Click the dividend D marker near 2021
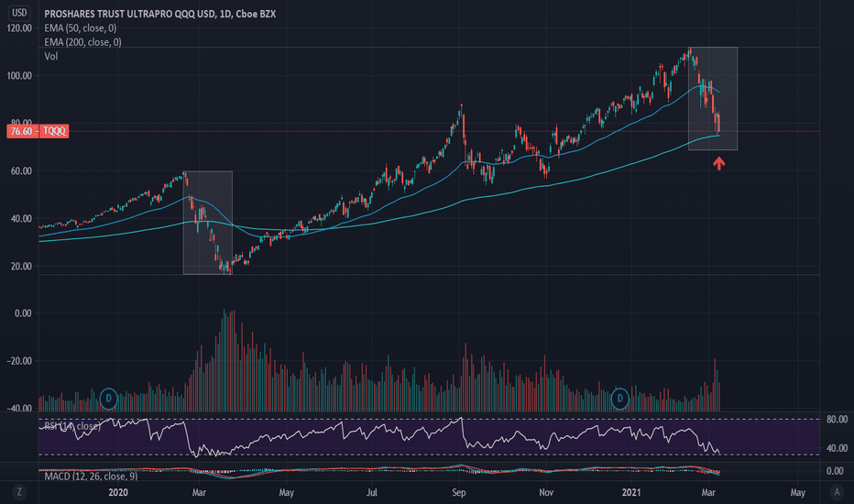854x504 pixels. coord(619,399)
